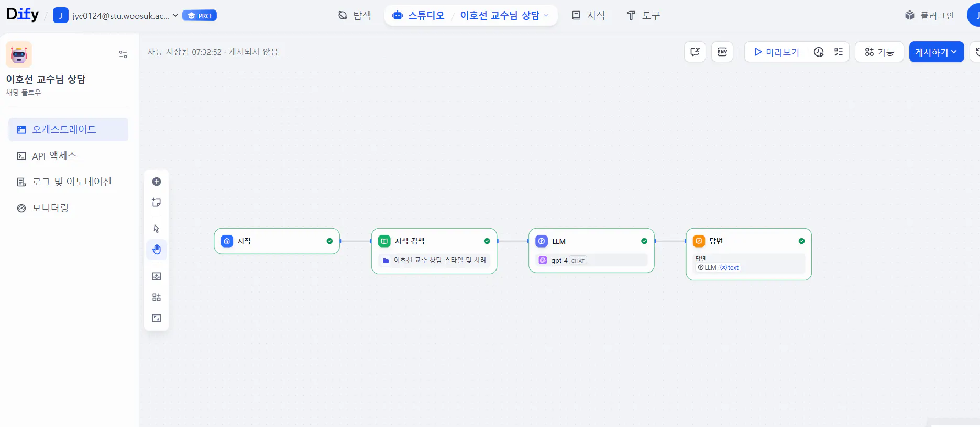This screenshot has height=427, width=980.
Task: Select the hand pan mode tool
Action: 157,250
